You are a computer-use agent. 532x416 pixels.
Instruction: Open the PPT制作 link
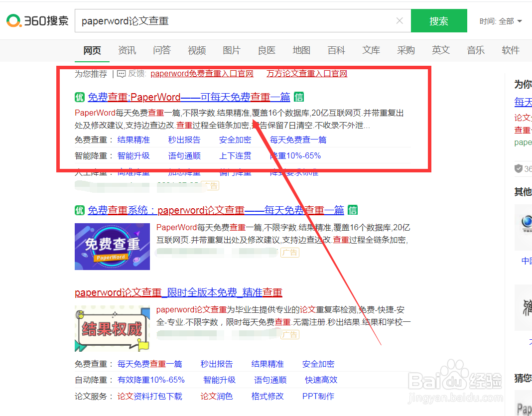tap(318, 396)
